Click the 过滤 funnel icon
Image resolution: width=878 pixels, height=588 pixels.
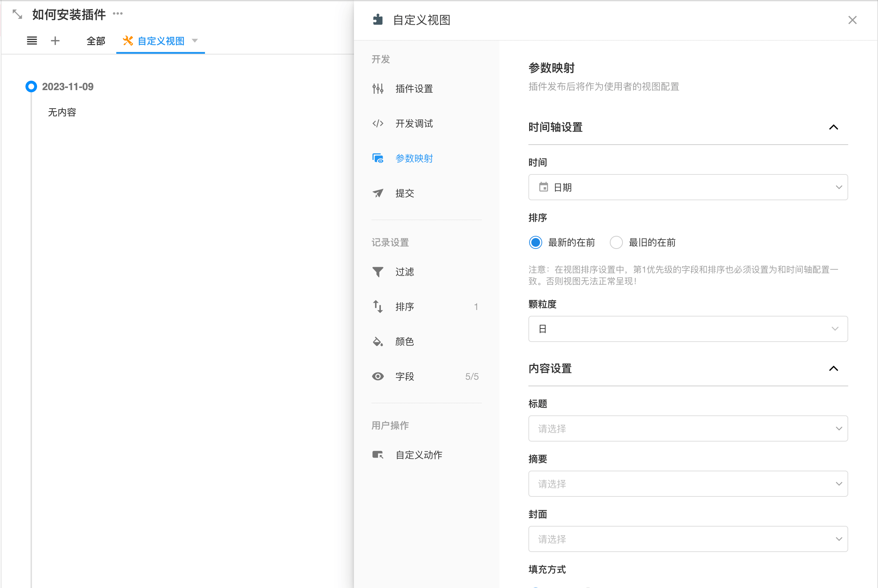click(378, 271)
